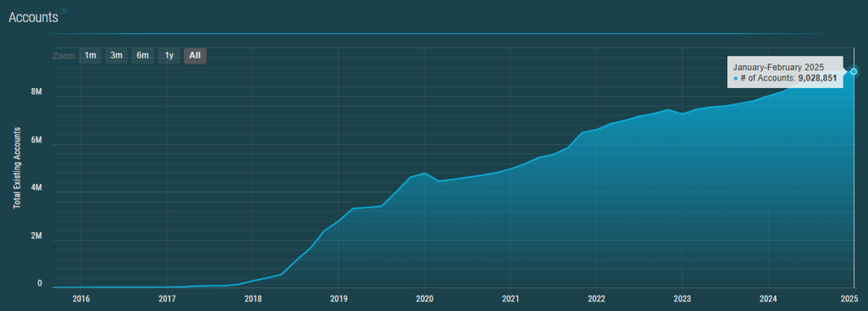Click the 2021 x-axis label
Image resolution: width=868 pixels, height=311 pixels.
coord(510,299)
